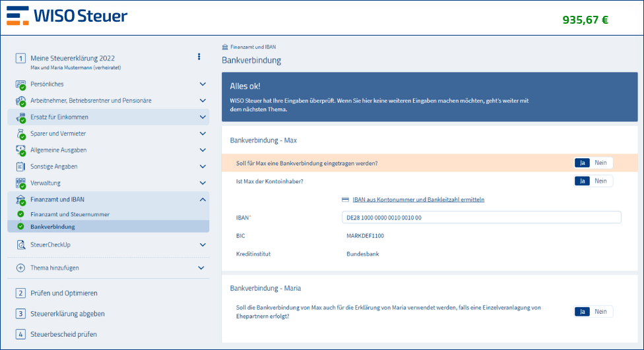Click the SteuerCheckUp magnifier icon
The height and width of the screenshot is (350, 644).
coord(20,245)
